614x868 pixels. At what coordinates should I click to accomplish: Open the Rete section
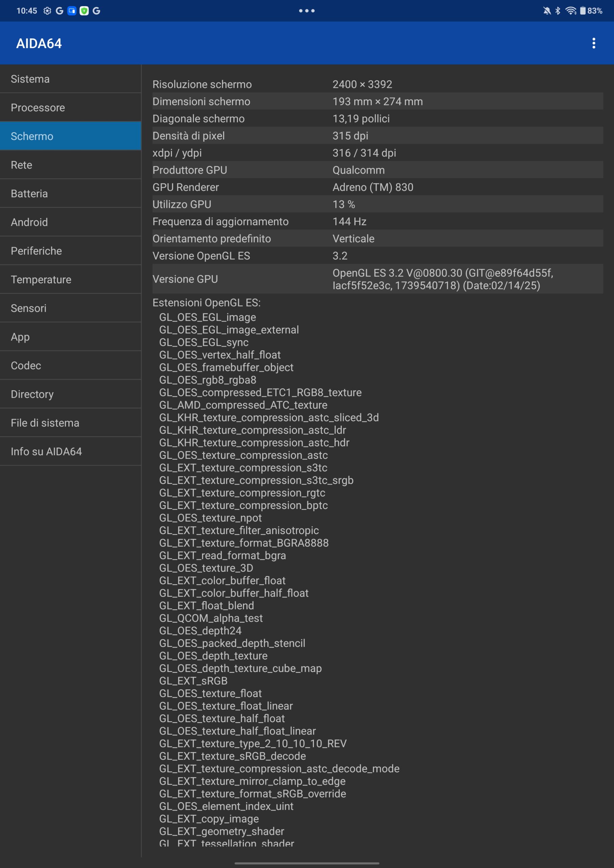[x=71, y=165]
